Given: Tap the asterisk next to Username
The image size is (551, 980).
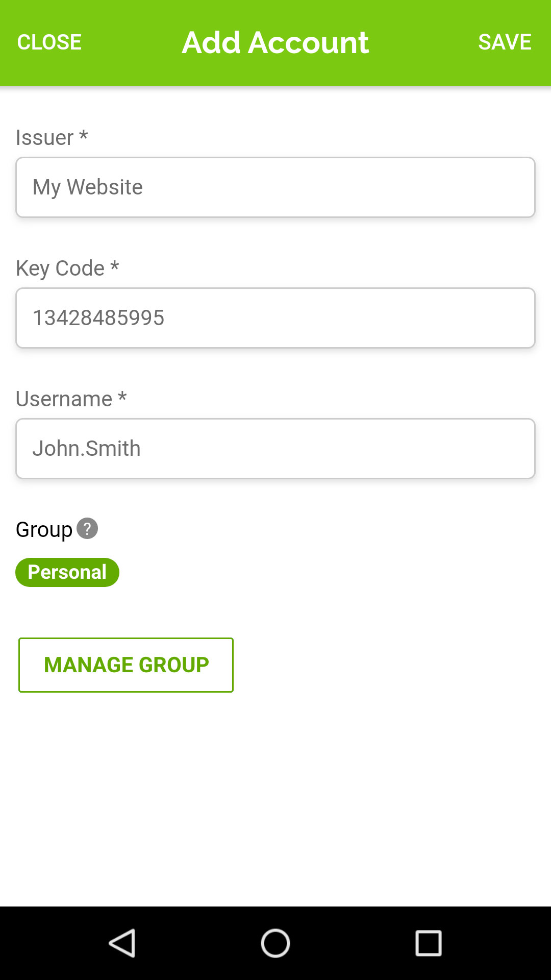Looking at the screenshot, I should point(122,397).
